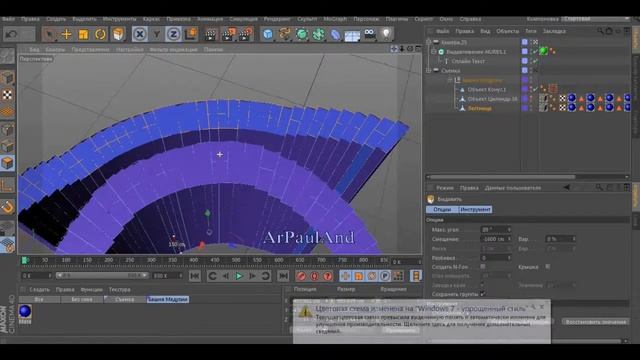Select the Сплайн Текст object row

coord(468,61)
